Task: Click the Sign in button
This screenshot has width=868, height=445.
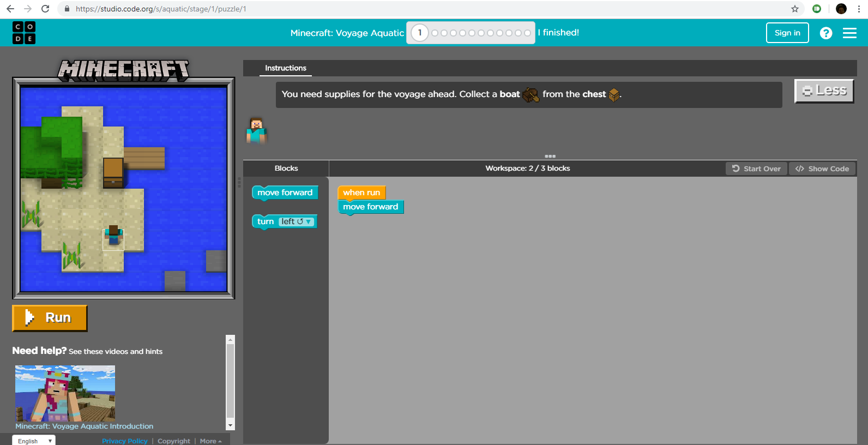Action: pyautogui.click(x=787, y=33)
